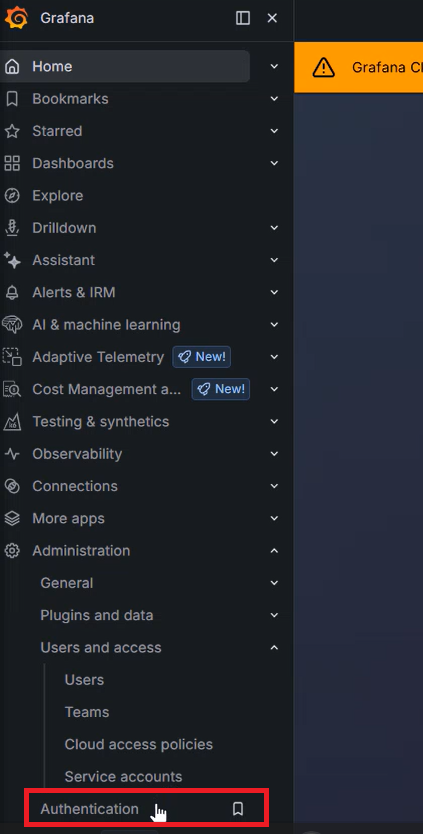Expand the Connections chevron
Viewport: 423px width, 834px height.
[275, 486]
